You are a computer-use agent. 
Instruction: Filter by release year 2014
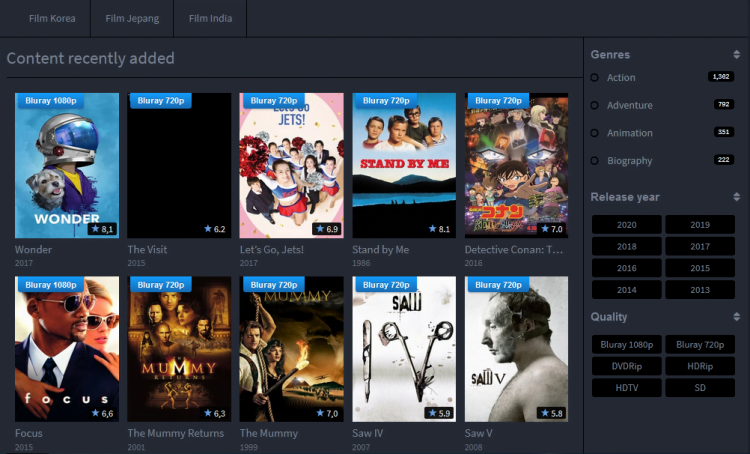(627, 289)
